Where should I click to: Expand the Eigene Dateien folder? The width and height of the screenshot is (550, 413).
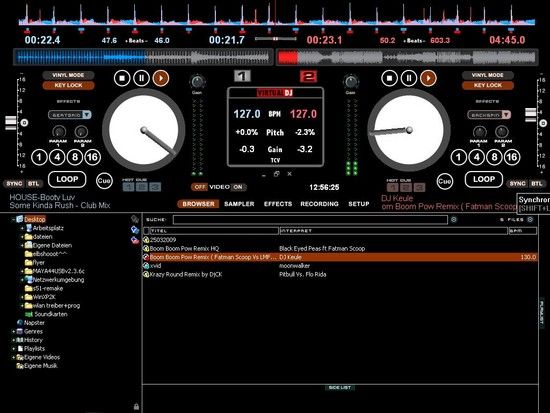[x=22, y=245]
